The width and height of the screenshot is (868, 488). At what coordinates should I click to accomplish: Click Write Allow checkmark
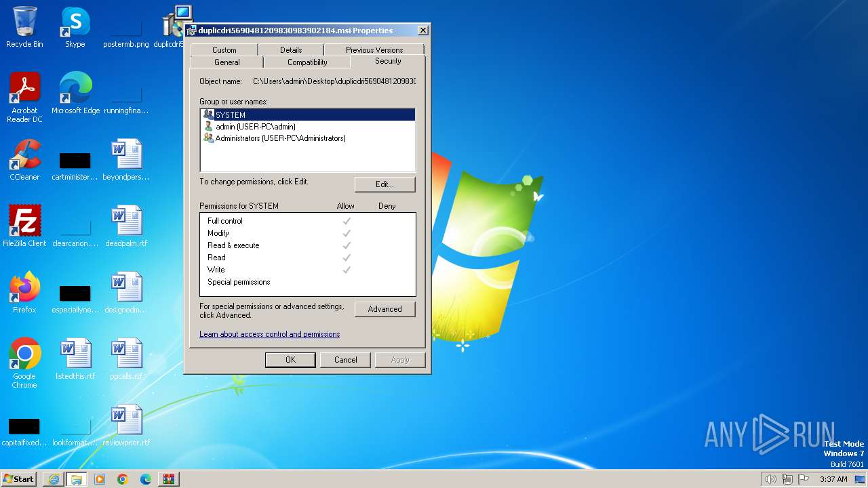coord(347,270)
